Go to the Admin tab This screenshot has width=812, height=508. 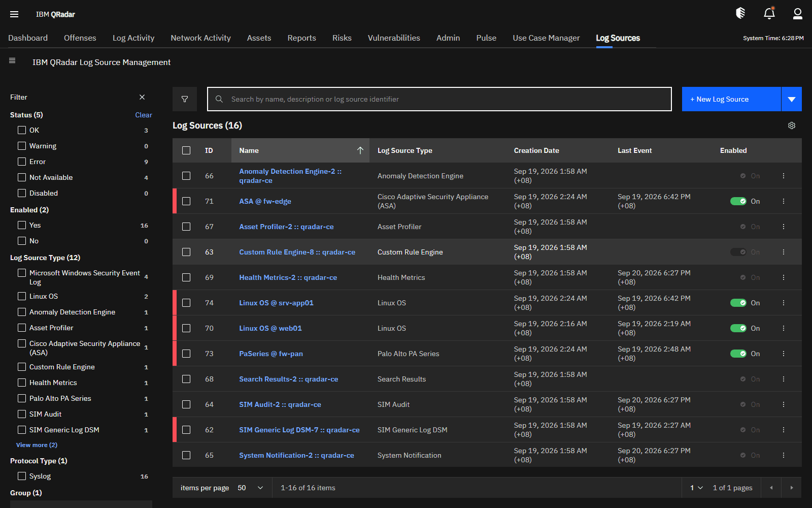[x=448, y=38]
